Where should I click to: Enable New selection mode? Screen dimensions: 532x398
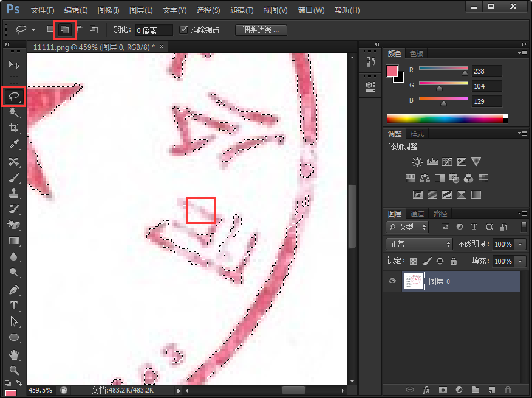[50, 29]
